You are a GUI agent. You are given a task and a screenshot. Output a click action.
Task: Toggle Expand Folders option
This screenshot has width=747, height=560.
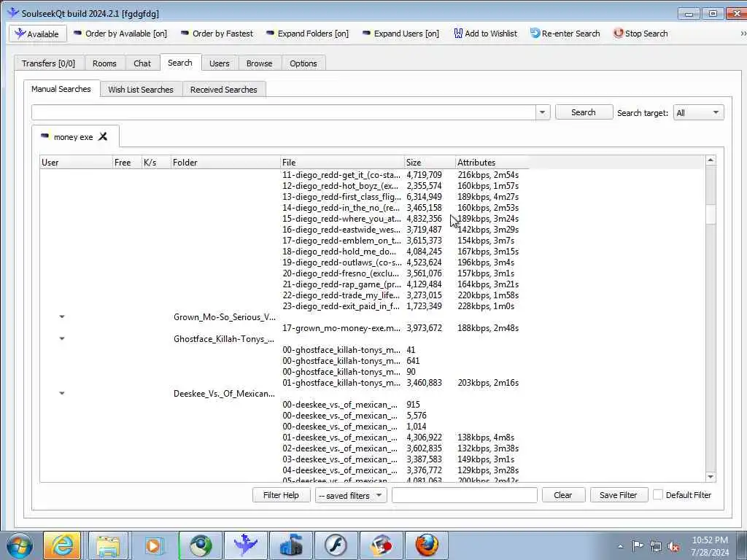[x=307, y=34]
